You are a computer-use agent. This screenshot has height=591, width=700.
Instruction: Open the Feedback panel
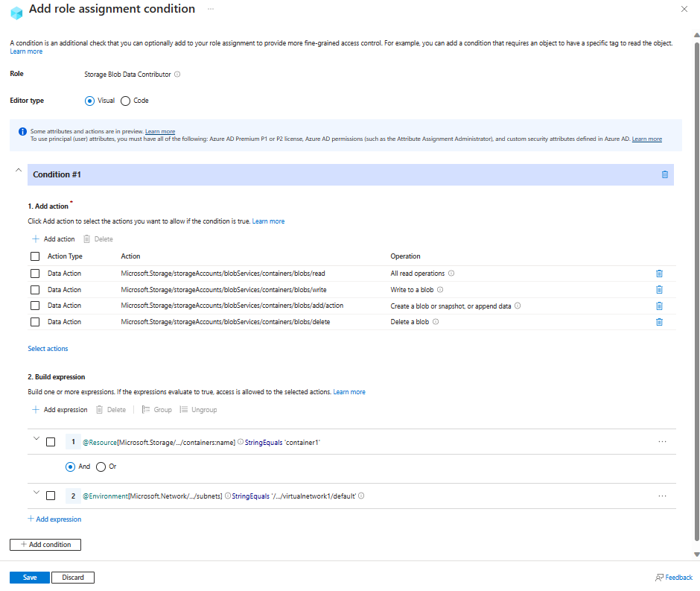(674, 577)
